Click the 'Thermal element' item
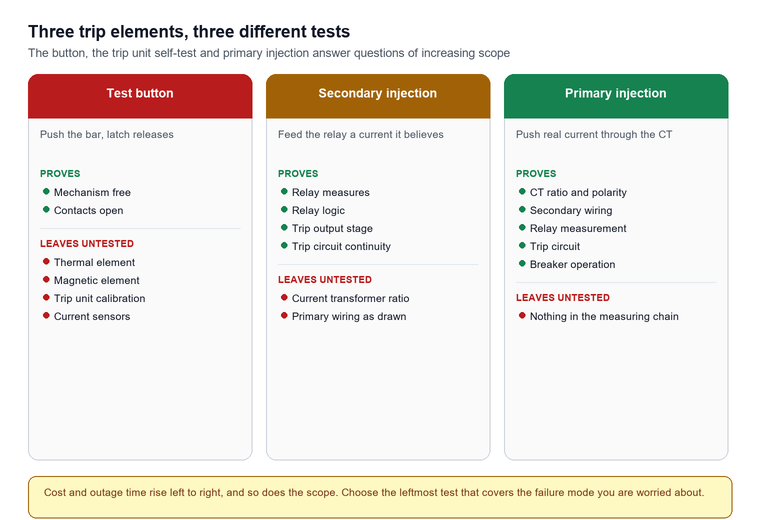 click(x=94, y=262)
